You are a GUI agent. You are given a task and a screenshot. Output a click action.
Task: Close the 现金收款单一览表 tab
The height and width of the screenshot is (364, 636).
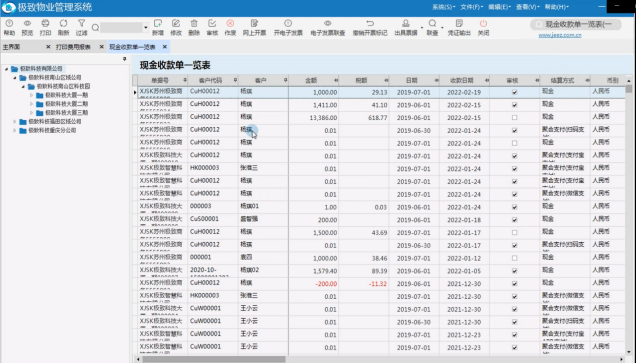pyautogui.click(x=165, y=47)
